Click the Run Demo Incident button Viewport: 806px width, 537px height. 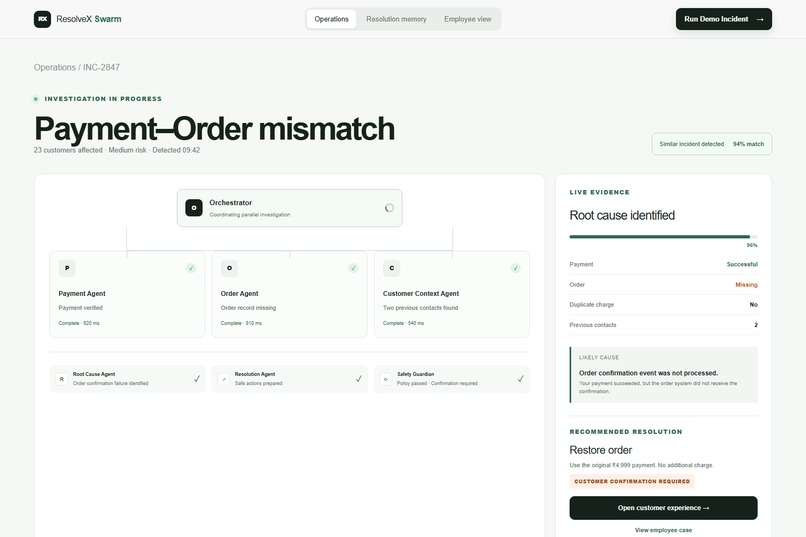coord(724,19)
